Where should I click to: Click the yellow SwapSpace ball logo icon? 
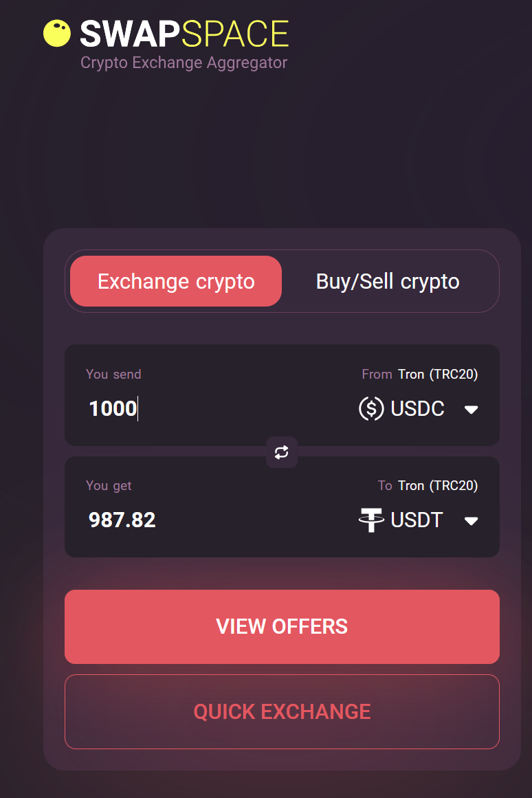(57, 33)
